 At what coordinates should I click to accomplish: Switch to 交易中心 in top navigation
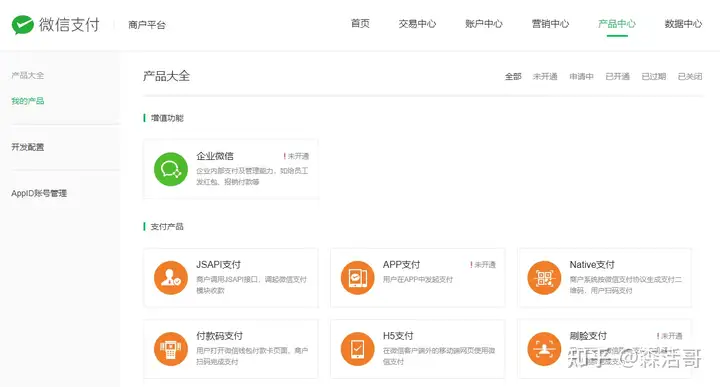pos(417,24)
